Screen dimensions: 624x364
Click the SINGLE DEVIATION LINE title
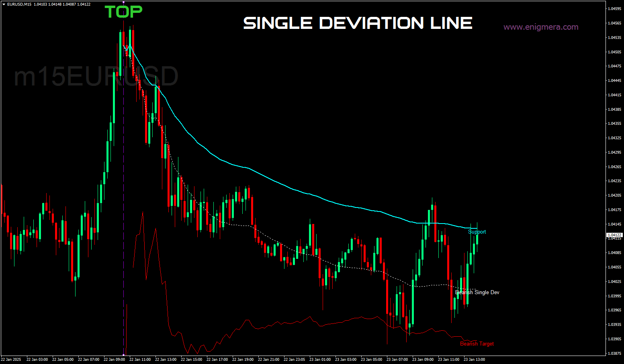coord(358,23)
